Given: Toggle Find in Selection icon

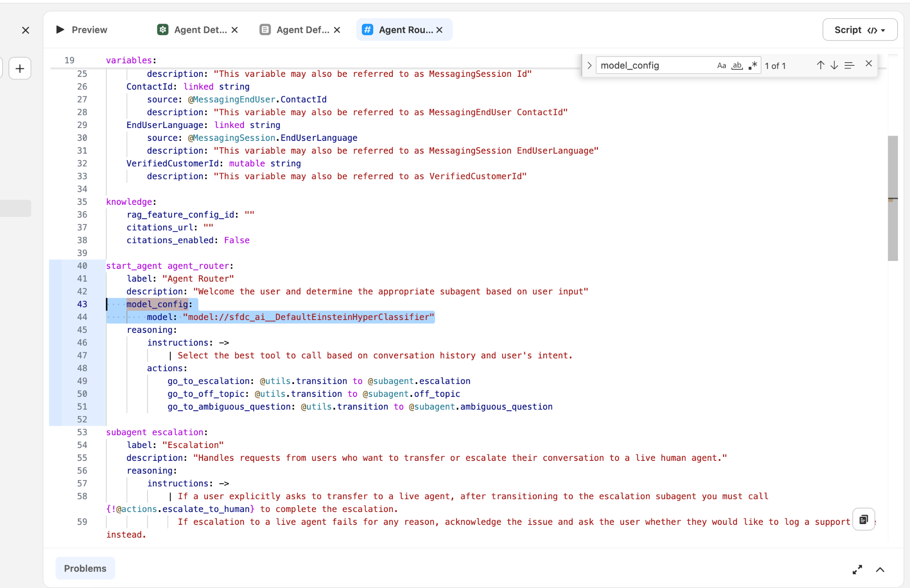Looking at the screenshot, I should tap(849, 65).
